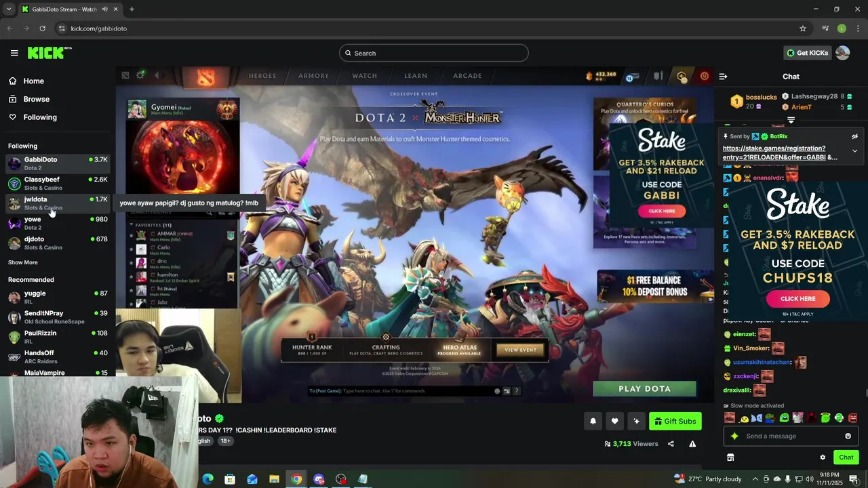Expand the gift leaderboard handle
The height and width of the screenshot is (488, 868).
(791, 120)
